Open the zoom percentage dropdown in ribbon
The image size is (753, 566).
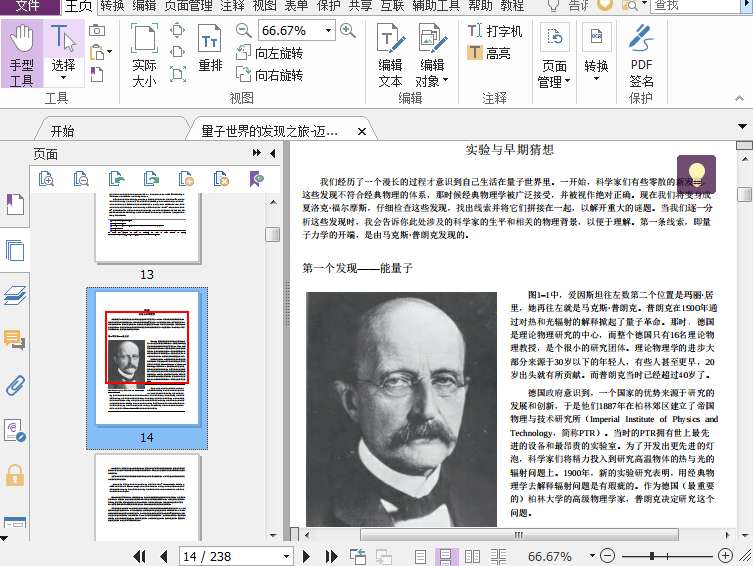pyautogui.click(x=326, y=31)
